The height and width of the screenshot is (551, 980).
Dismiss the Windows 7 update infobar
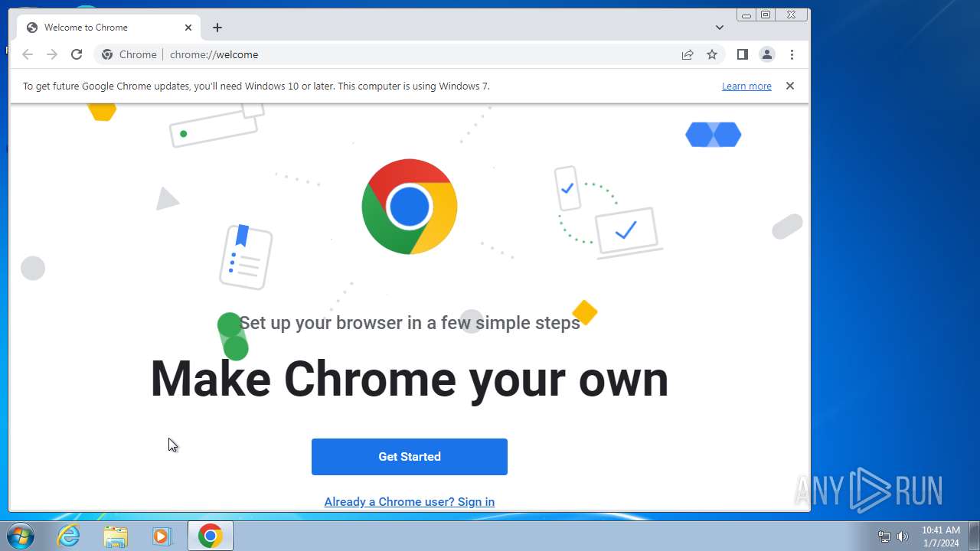[790, 86]
